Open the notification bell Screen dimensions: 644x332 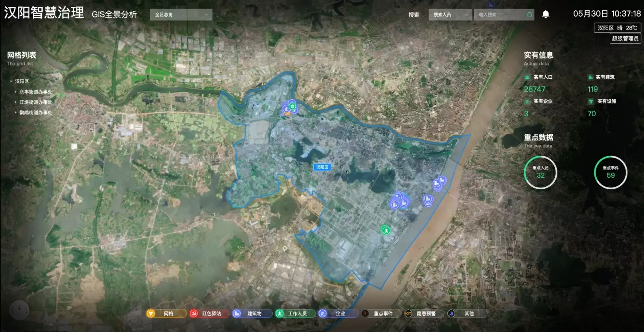click(x=545, y=15)
